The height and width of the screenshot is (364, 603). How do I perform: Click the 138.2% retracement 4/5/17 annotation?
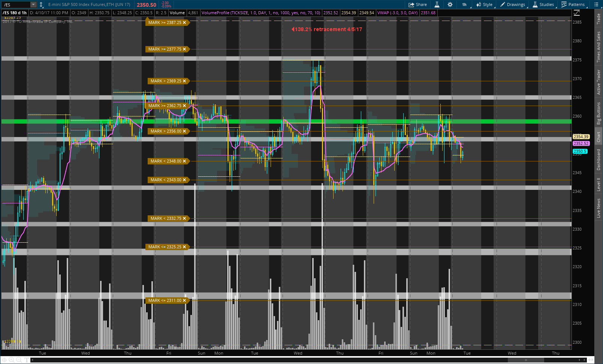[327, 29]
